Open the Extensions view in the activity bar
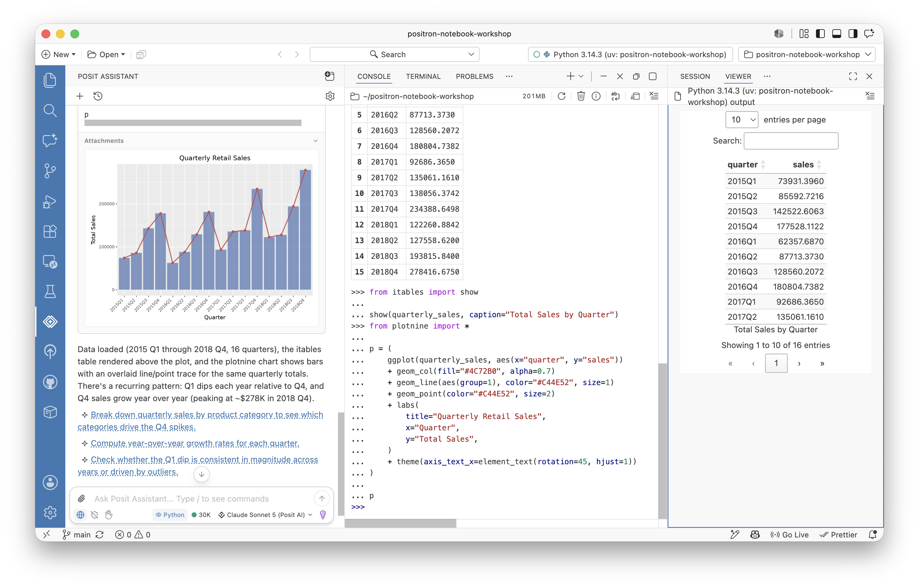 tap(50, 231)
